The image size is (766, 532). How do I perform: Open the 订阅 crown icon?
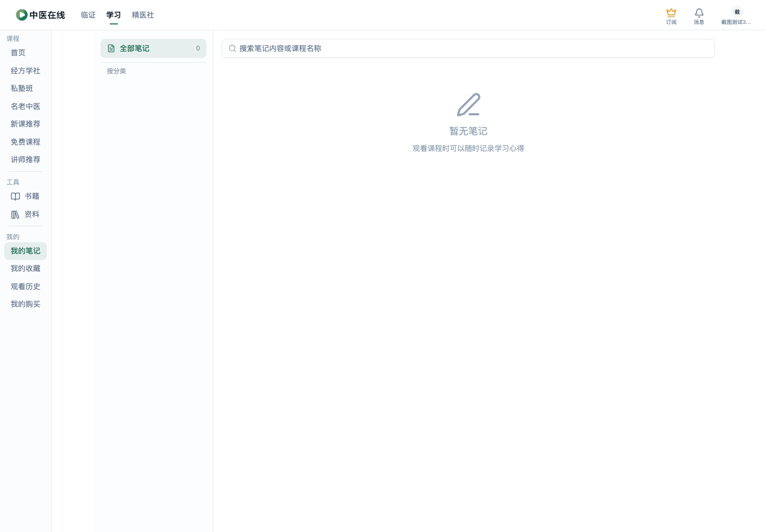[x=671, y=12]
